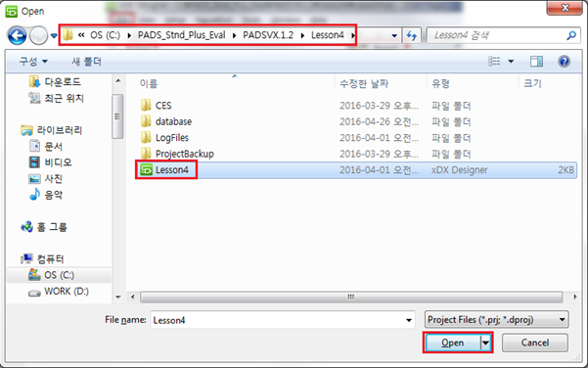The image size is (588, 368).
Task: Click the file list scroll right arrow
Action: point(575,298)
